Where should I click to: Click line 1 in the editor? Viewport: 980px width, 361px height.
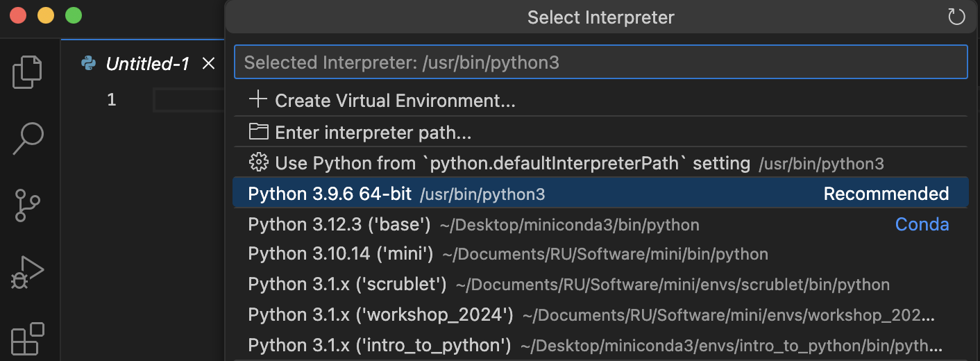186,100
